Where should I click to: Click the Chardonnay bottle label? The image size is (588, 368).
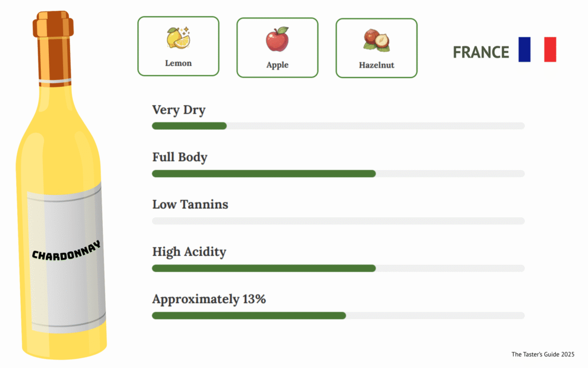(x=66, y=256)
